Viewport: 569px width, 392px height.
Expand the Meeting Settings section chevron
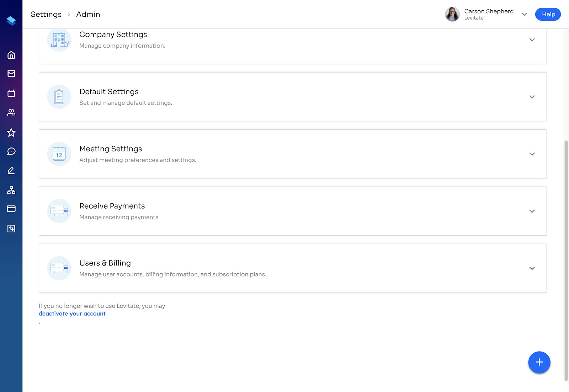[532, 154]
